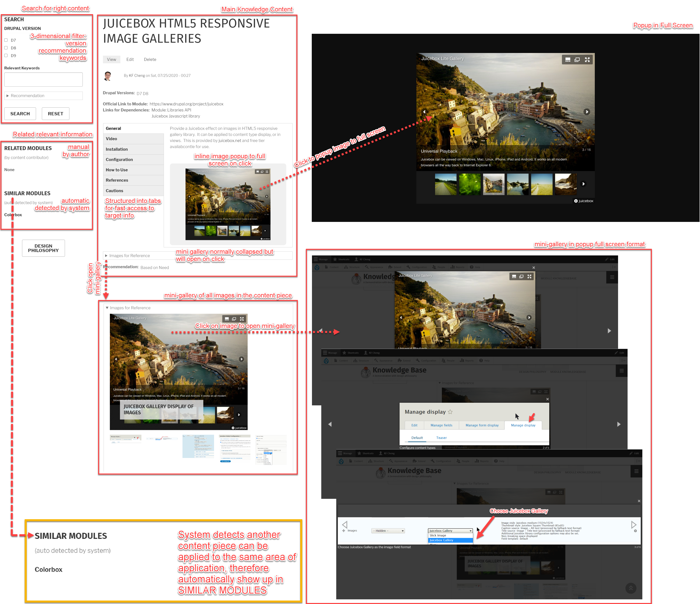
Task: Advance thumbnail strip arrow in full-screen popup gallery
Action: point(583,184)
